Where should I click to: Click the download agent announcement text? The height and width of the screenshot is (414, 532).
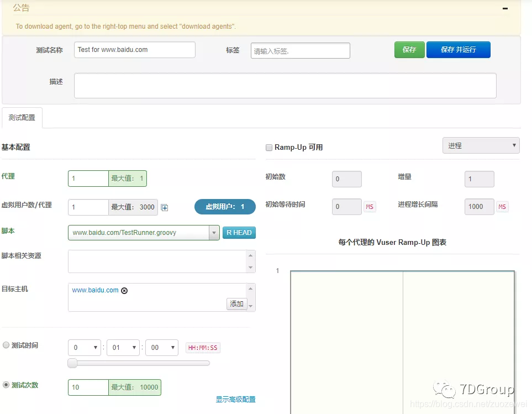point(125,27)
